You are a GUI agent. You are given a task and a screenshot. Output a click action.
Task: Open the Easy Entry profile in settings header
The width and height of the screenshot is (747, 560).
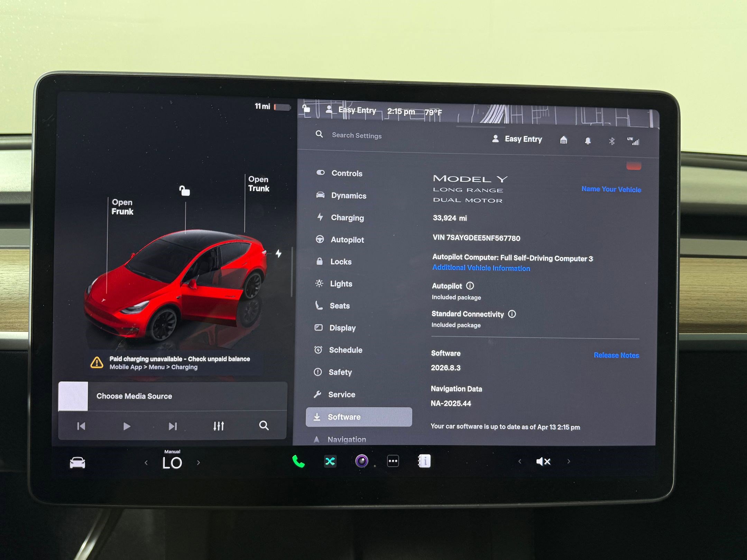517,139
